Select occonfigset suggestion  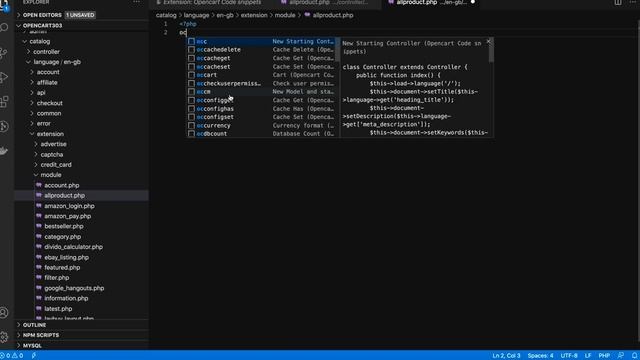click(x=262, y=117)
